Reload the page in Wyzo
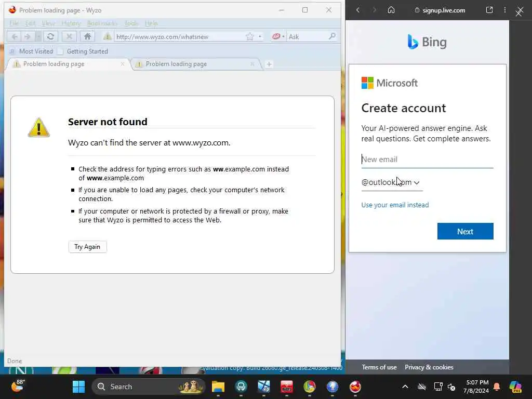This screenshot has height=399, width=532. pos(50,37)
